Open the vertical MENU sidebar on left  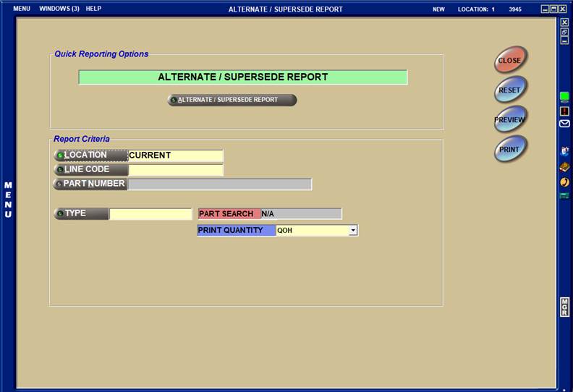(x=8, y=200)
